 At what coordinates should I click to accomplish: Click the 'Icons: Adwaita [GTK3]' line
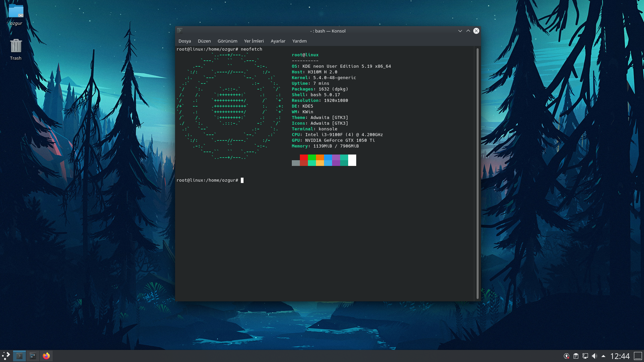320,123
